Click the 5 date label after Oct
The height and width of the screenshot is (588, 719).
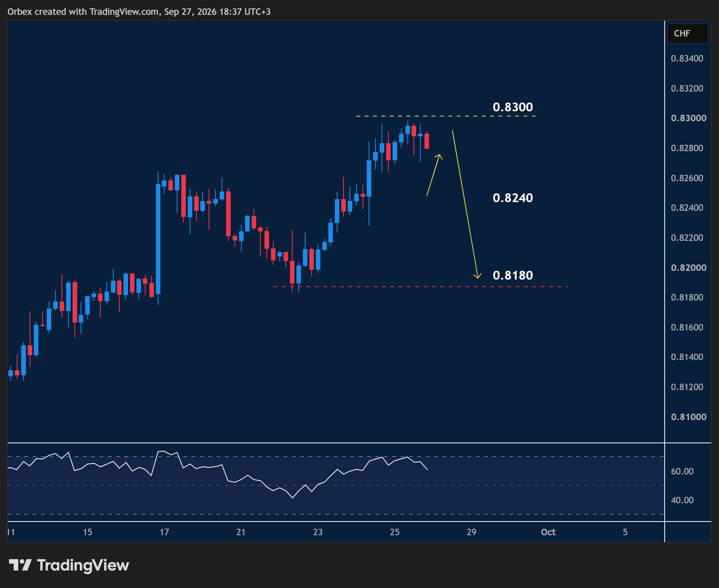[625, 532]
